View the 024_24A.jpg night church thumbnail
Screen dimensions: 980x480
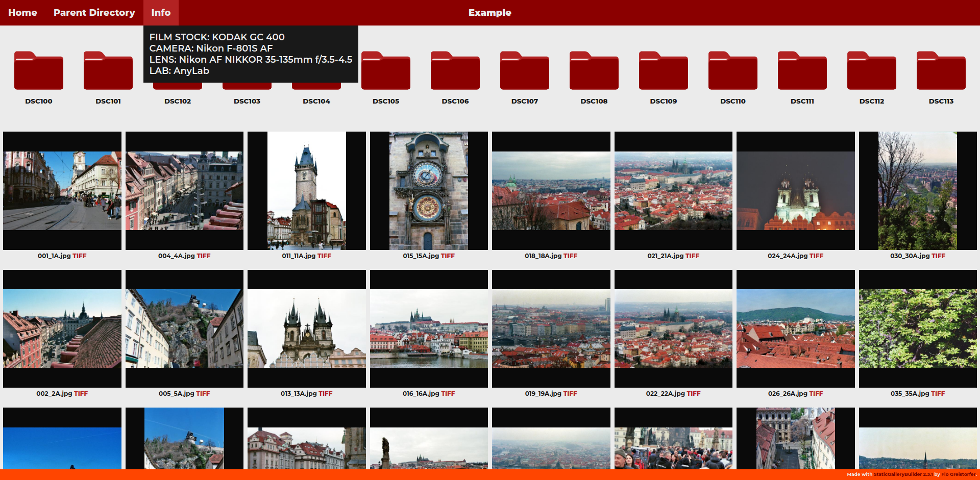coord(795,191)
